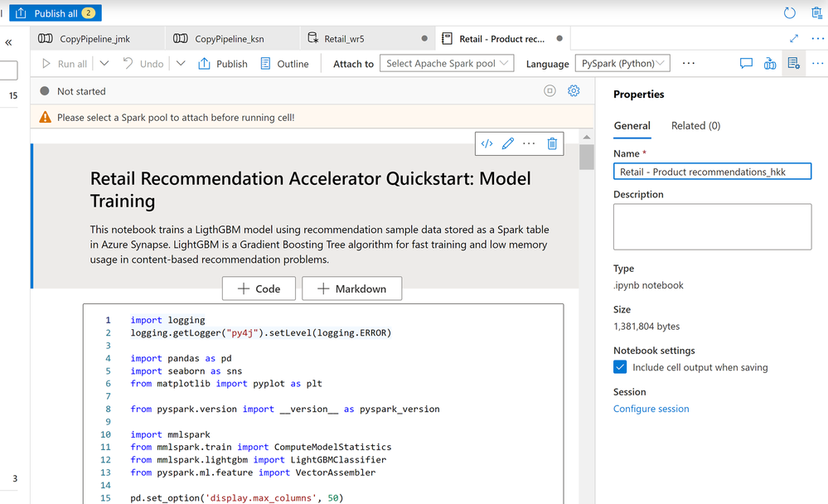Open the Select Apache Spark pool dropdown
The width and height of the screenshot is (828, 504).
447,63
